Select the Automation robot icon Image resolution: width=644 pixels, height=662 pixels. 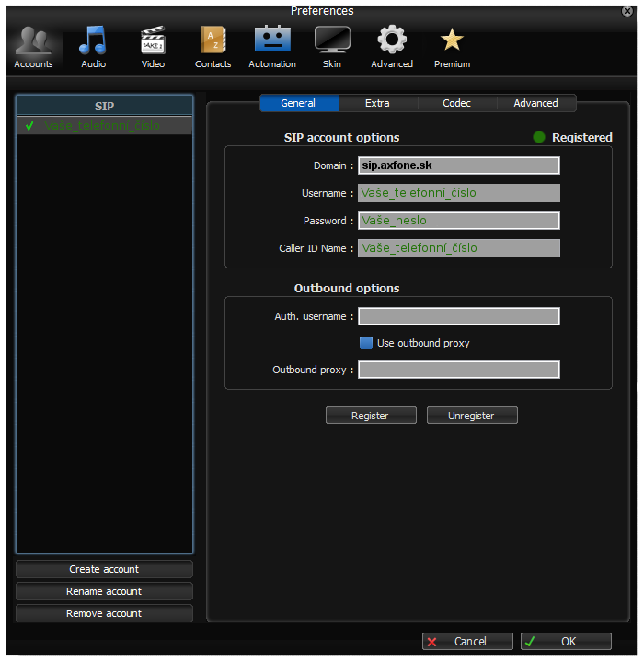click(x=272, y=46)
